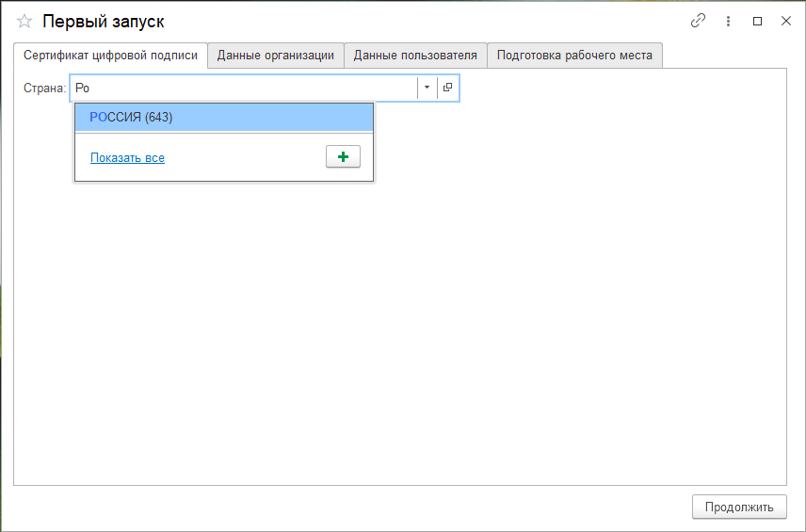Viewport: 806px width, 532px height.
Task: Open the three-dots more actions menu
Action: pos(728,21)
